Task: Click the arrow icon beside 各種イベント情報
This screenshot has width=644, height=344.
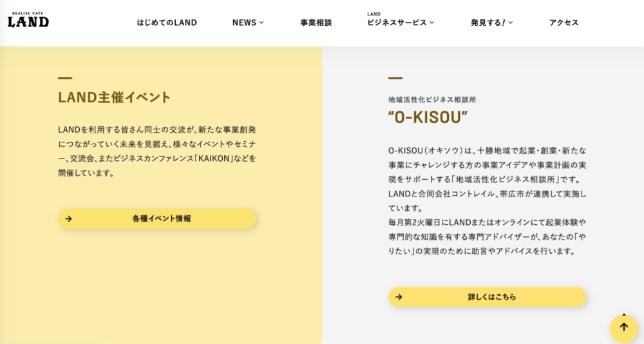Action: (69, 218)
